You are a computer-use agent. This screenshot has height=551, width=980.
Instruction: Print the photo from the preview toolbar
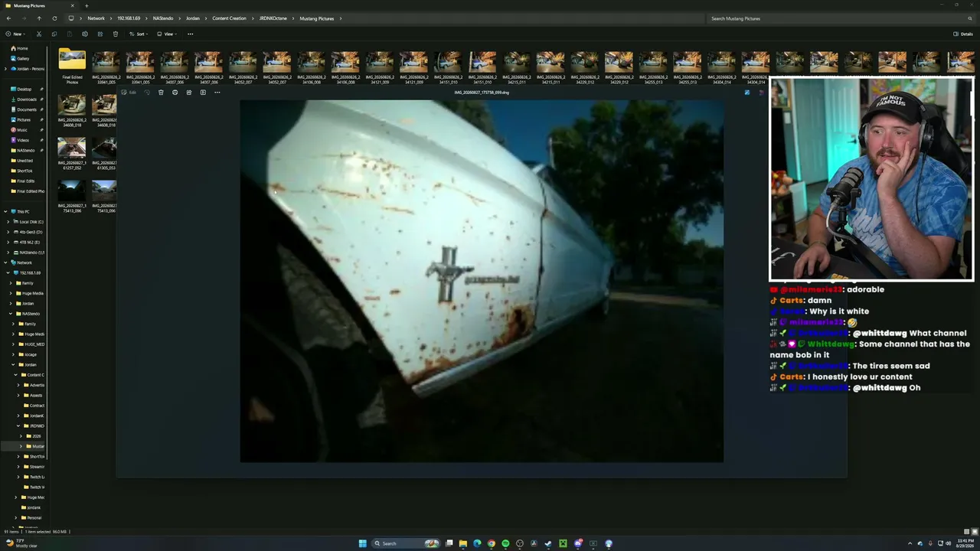(175, 93)
